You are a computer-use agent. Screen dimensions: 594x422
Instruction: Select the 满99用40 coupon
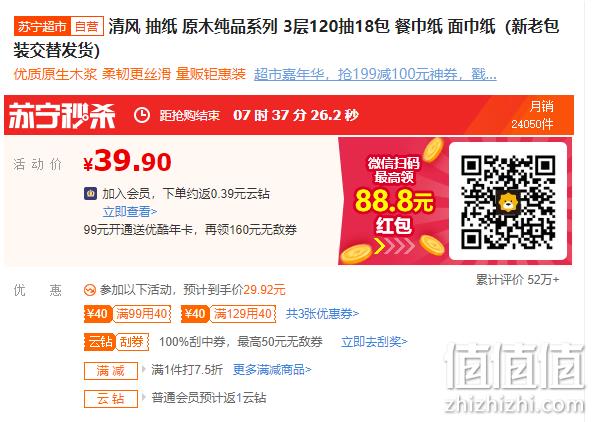coord(128,314)
